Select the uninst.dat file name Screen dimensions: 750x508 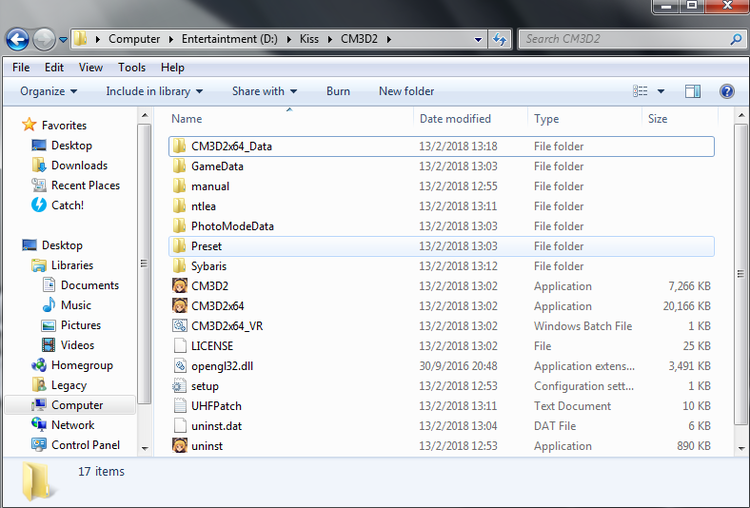pos(216,426)
